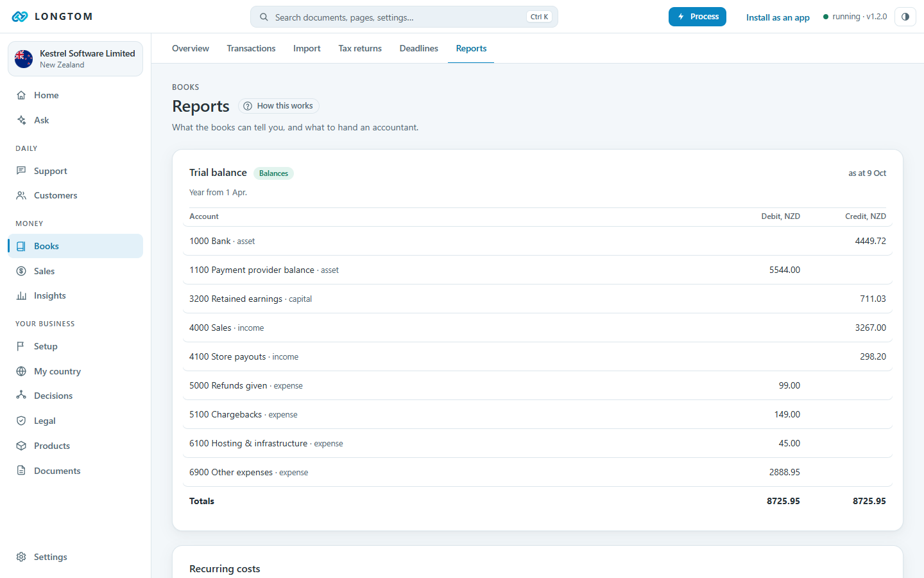Open the How this works help
The height and width of the screenshot is (578, 924).
click(x=278, y=106)
